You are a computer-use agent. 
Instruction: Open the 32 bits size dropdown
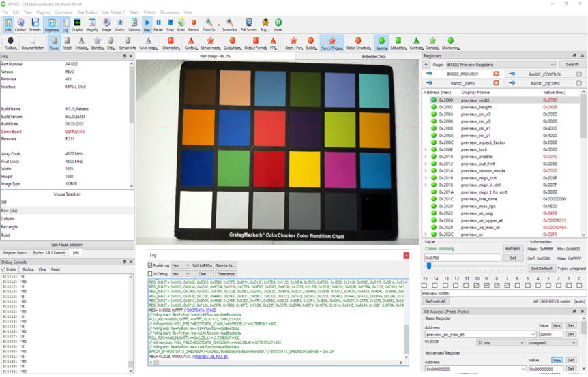[x=501, y=342]
